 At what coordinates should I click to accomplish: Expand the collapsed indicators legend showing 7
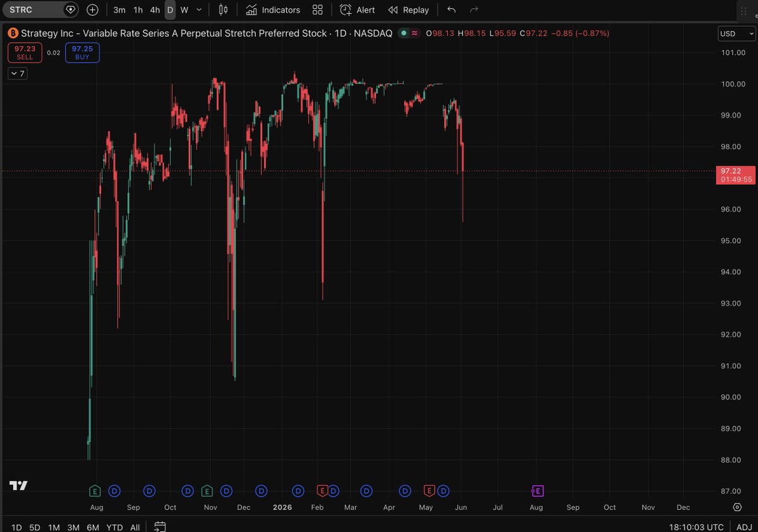18,74
